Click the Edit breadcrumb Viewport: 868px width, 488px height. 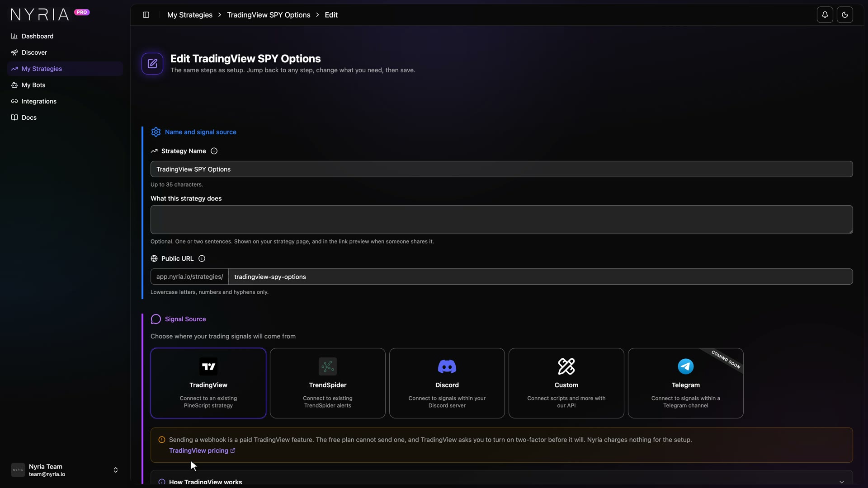pyautogui.click(x=331, y=15)
